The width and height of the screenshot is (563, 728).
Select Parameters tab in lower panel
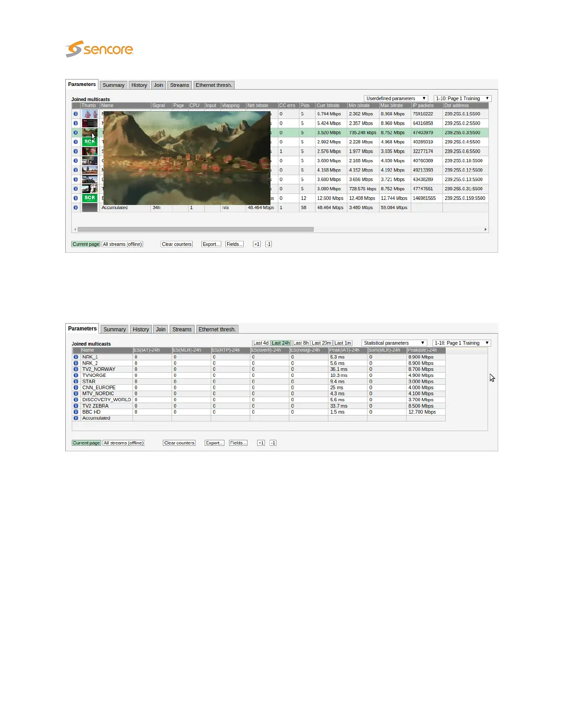(x=82, y=329)
